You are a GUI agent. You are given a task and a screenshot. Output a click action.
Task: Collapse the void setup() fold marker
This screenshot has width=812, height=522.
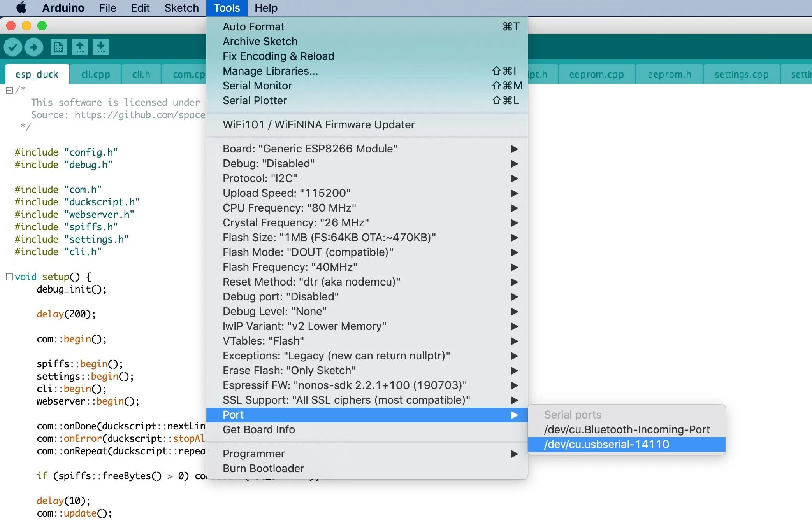[9, 277]
